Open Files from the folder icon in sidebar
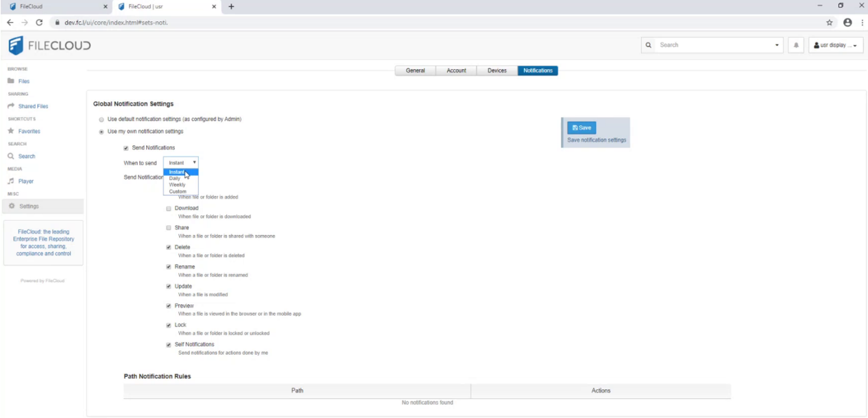 tap(11, 81)
